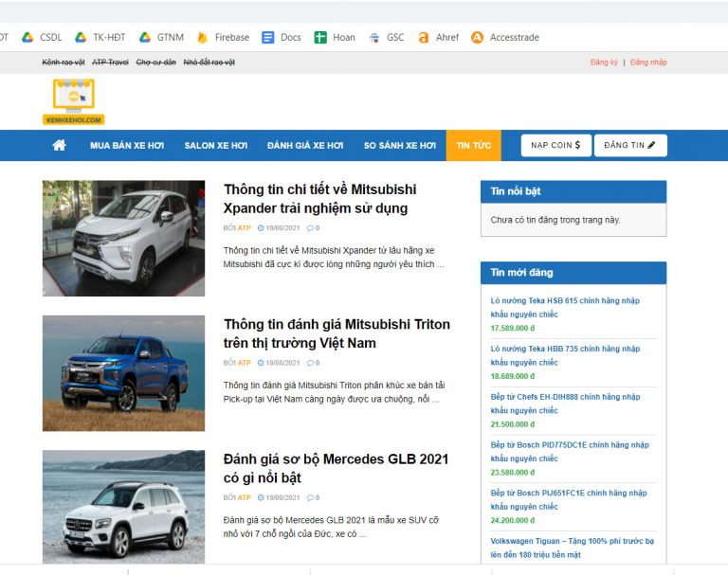Click the Tin mới đăng panel header
This screenshot has height=575, width=728.
(x=573, y=273)
